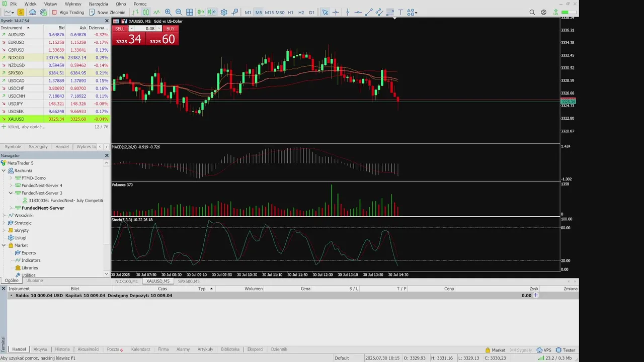
Task: Select XAUUSD row in Market Watch
Action: (55, 119)
